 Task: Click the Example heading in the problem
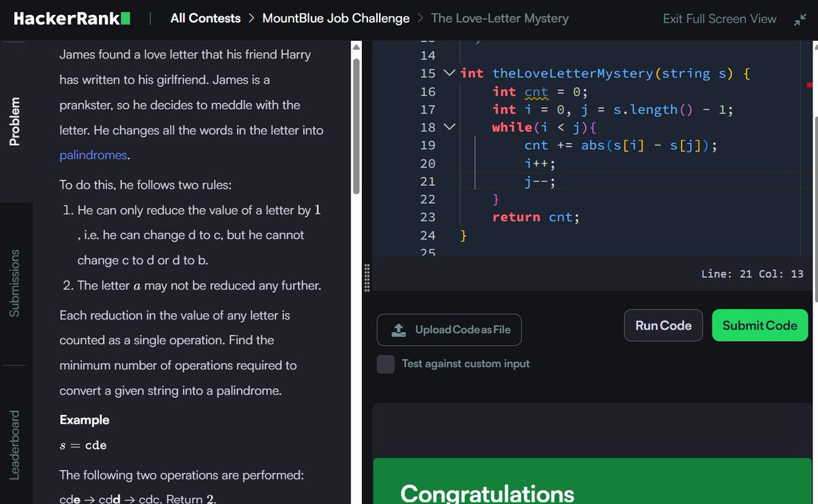(85, 420)
